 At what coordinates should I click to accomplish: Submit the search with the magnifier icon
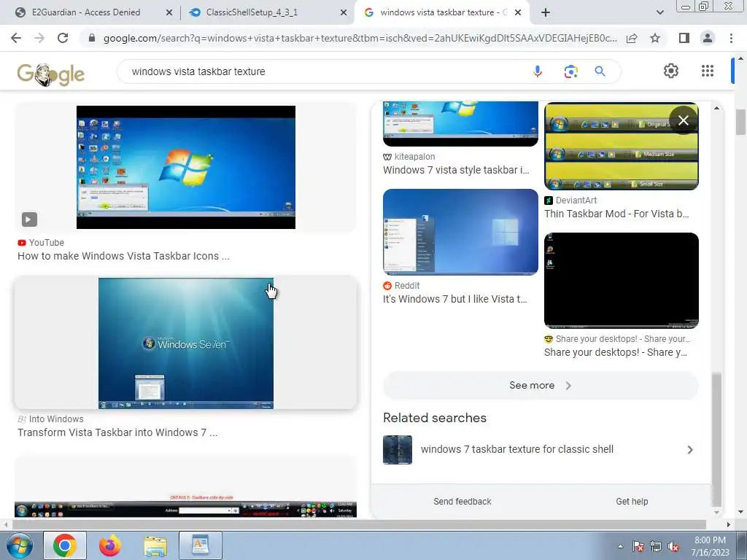click(x=600, y=71)
